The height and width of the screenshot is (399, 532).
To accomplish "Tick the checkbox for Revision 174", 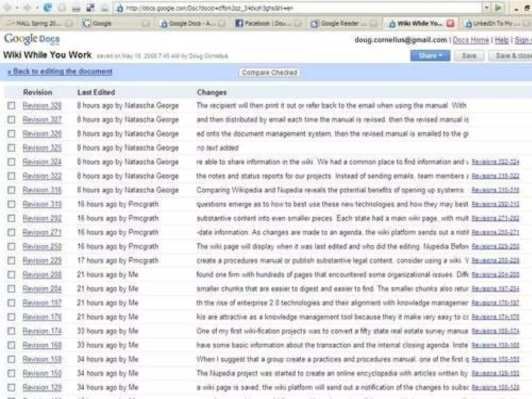I will [11, 331].
